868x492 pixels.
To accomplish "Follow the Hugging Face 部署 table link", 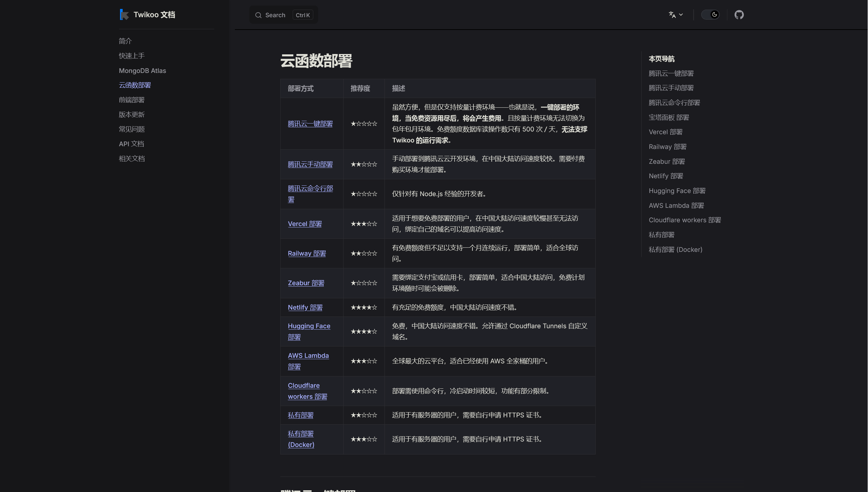I will click(x=309, y=332).
